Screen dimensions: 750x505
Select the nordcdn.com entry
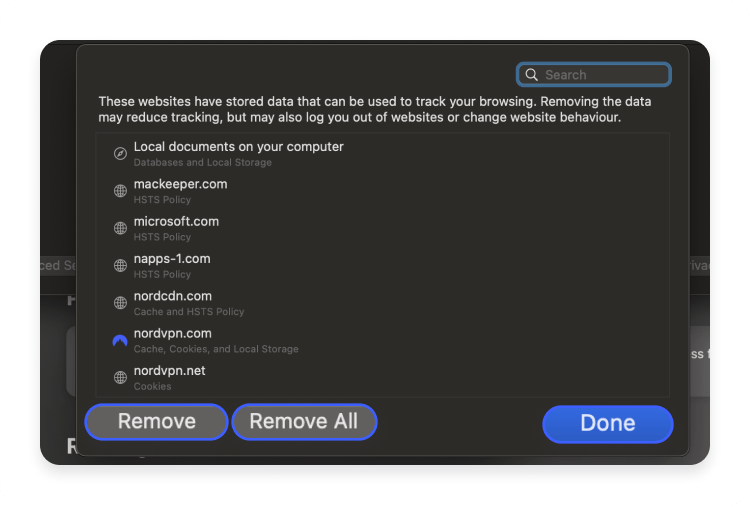pos(382,303)
